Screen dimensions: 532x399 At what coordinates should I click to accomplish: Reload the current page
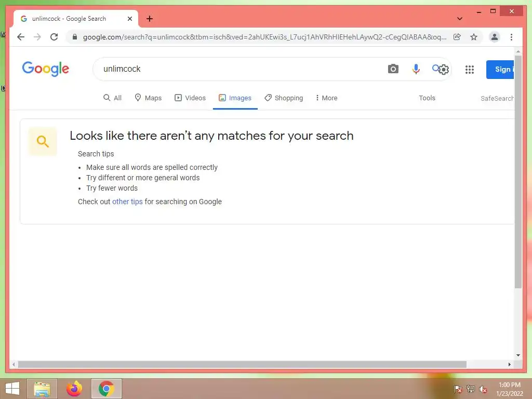click(x=54, y=37)
